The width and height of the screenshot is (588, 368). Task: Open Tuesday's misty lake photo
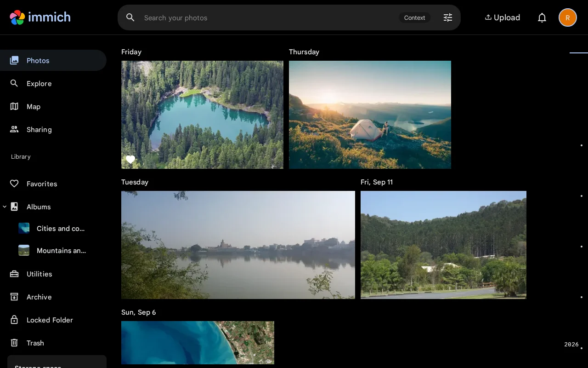[238, 245]
